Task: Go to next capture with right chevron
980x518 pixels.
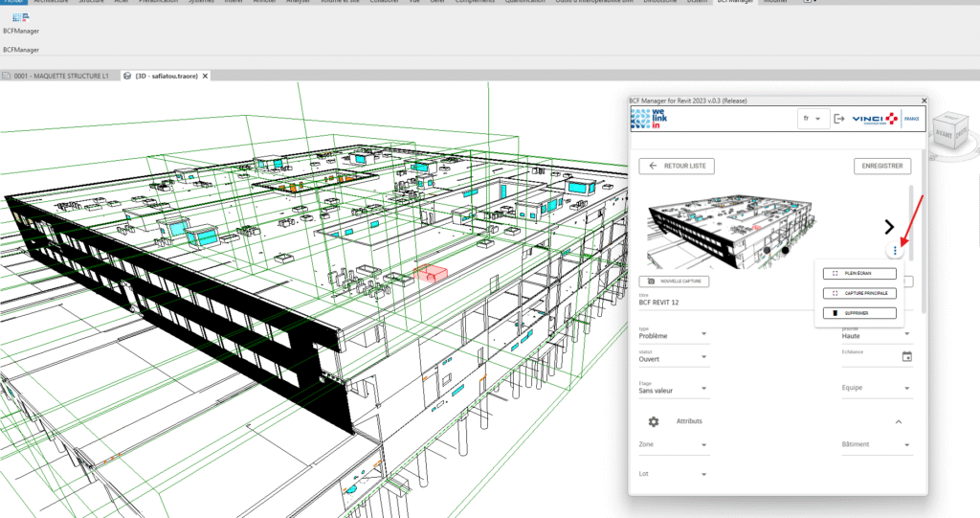Action: pyautogui.click(x=889, y=227)
